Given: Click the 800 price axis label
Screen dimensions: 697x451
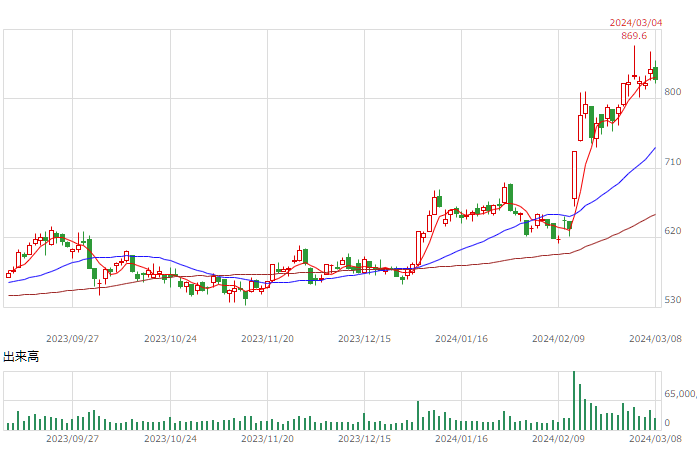Looking at the screenshot, I should tap(673, 92).
